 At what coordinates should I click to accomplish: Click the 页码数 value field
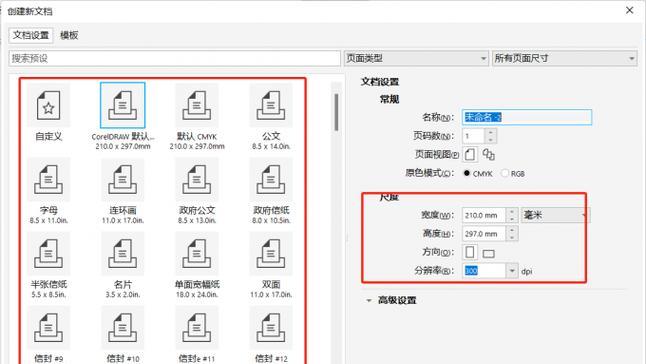(473, 135)
